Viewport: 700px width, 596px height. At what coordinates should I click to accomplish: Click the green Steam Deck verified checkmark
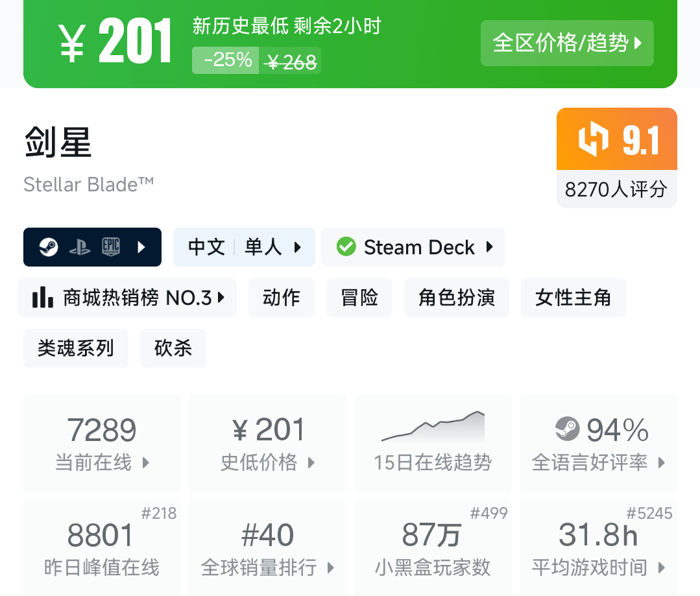(x=346, y=247)
